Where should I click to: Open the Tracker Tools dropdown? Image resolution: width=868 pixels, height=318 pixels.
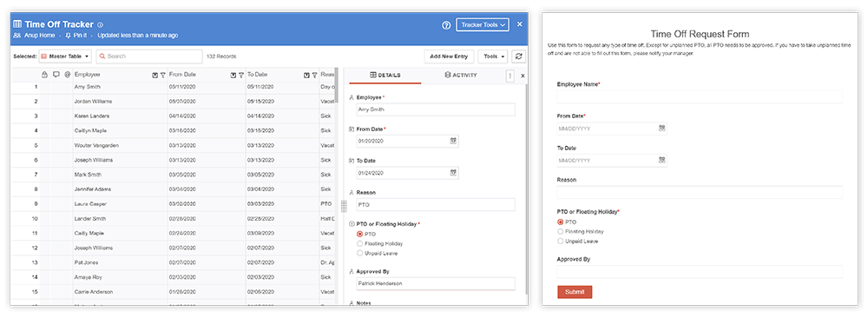[x=483, y=25]
